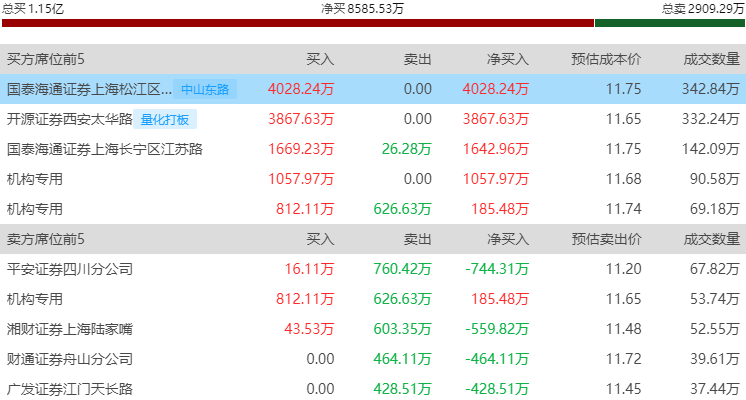Click the 428.51万 sell amount
The image size is (746, 400).
[402, 389]
